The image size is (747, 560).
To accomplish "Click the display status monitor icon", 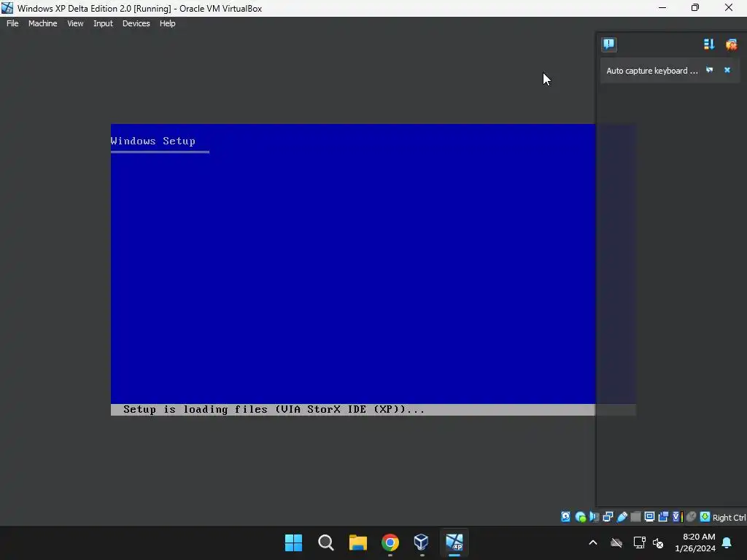I will coord(649,517).
